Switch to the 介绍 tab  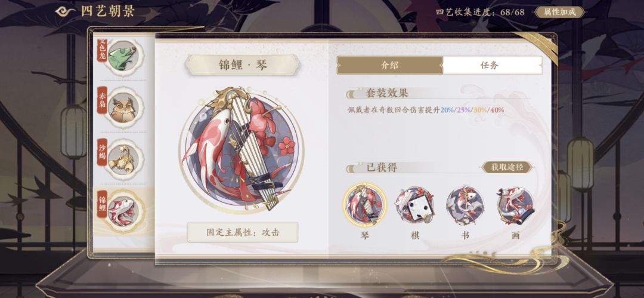click(x=390, y=66)
